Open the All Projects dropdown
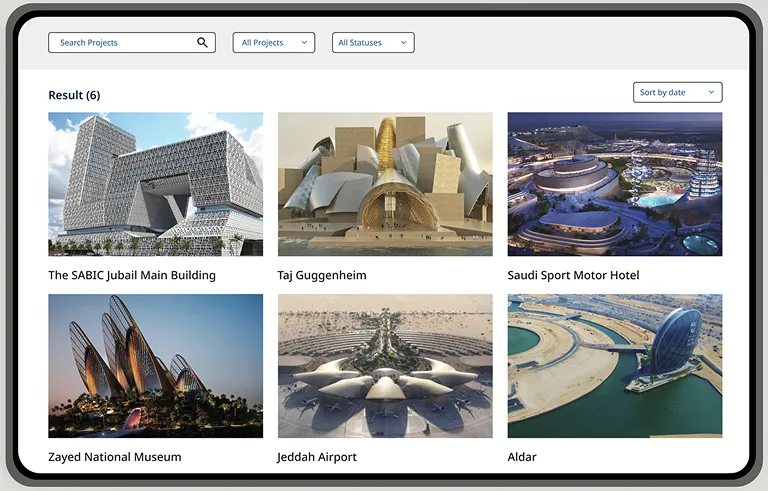 [274, 43]
